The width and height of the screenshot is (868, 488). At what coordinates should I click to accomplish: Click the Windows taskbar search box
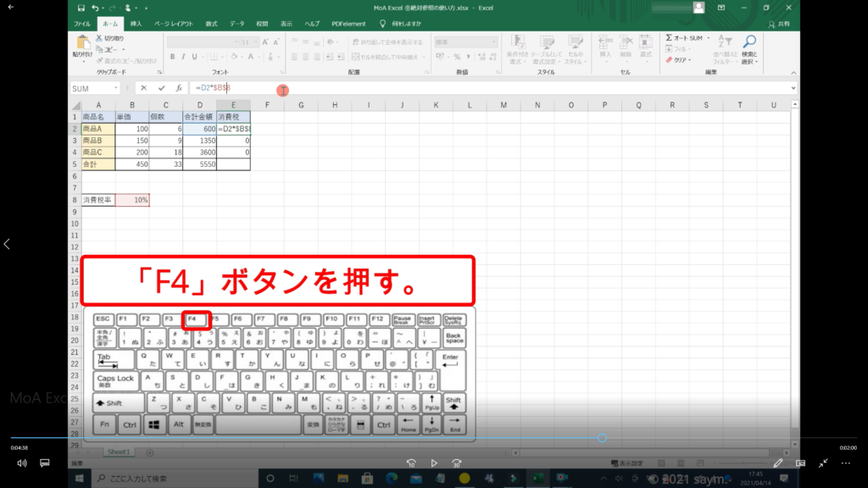point(170,479)
